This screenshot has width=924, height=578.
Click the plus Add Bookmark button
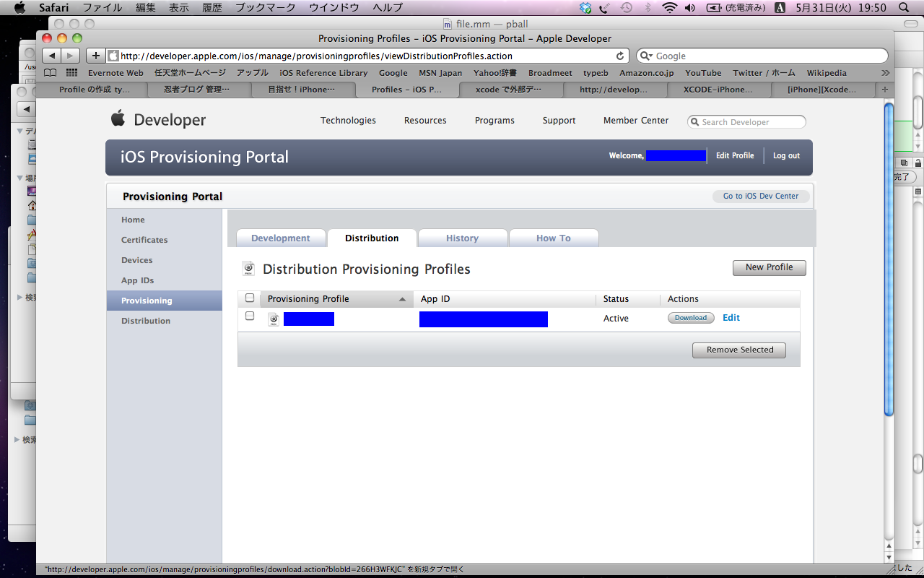coord(95,56)
